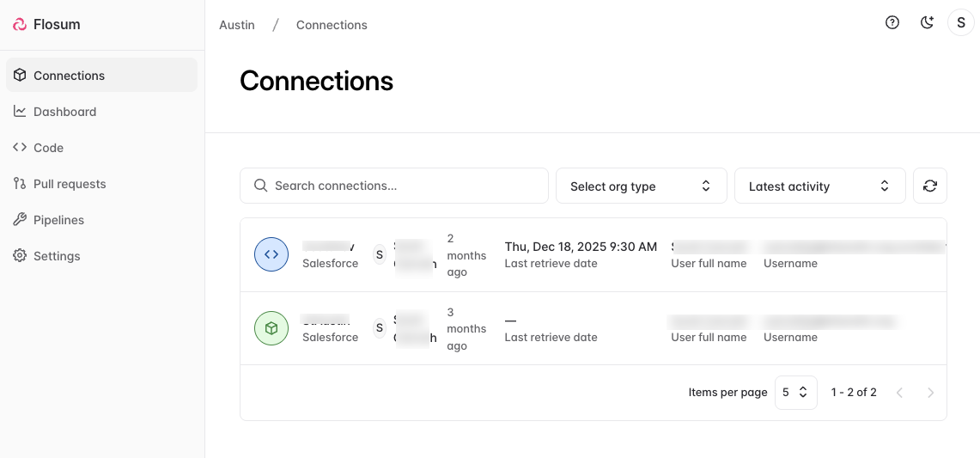Viewport: 980px width, 458px height.
Task: Click the refresh connections icon button
Action: [929, 186]
